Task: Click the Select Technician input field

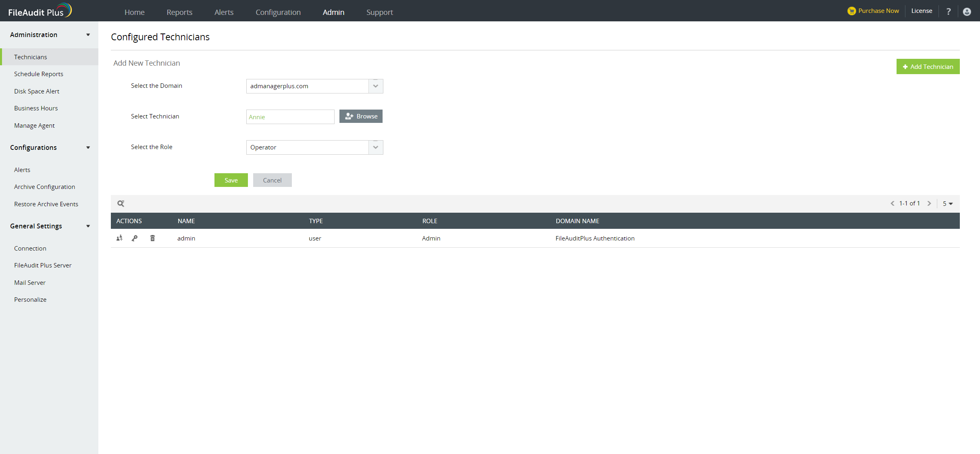Action: (290, 117)
